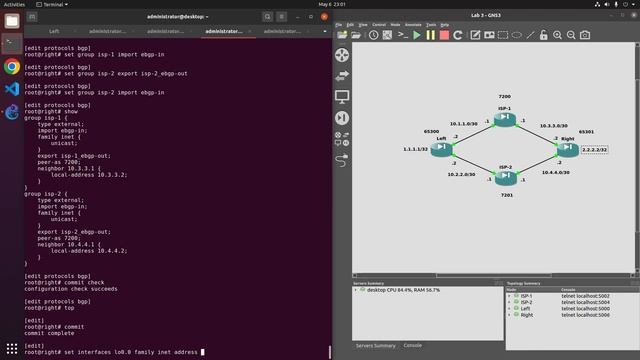Image resolution: width=640 pixels, height=360 pixels.
Task: Open the Terminal app menu in top bar
Action: coord(52,4)
